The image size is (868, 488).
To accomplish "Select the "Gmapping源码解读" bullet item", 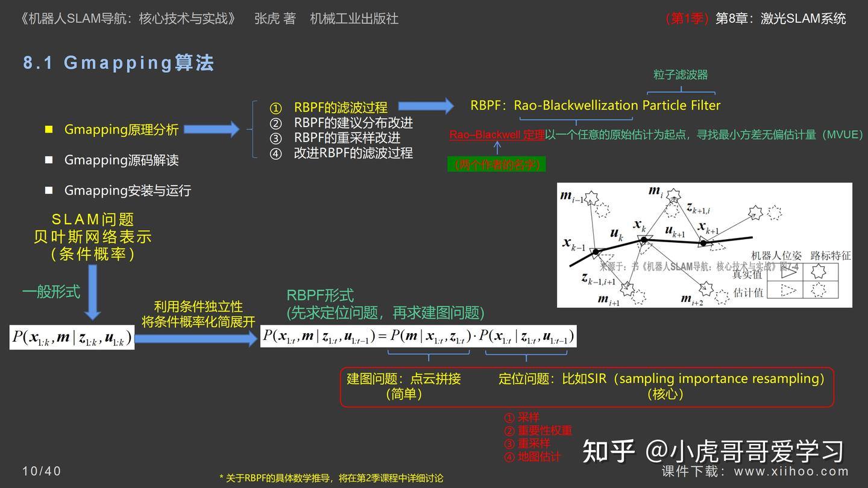I will pyautogui.click(x=121, y=160).
